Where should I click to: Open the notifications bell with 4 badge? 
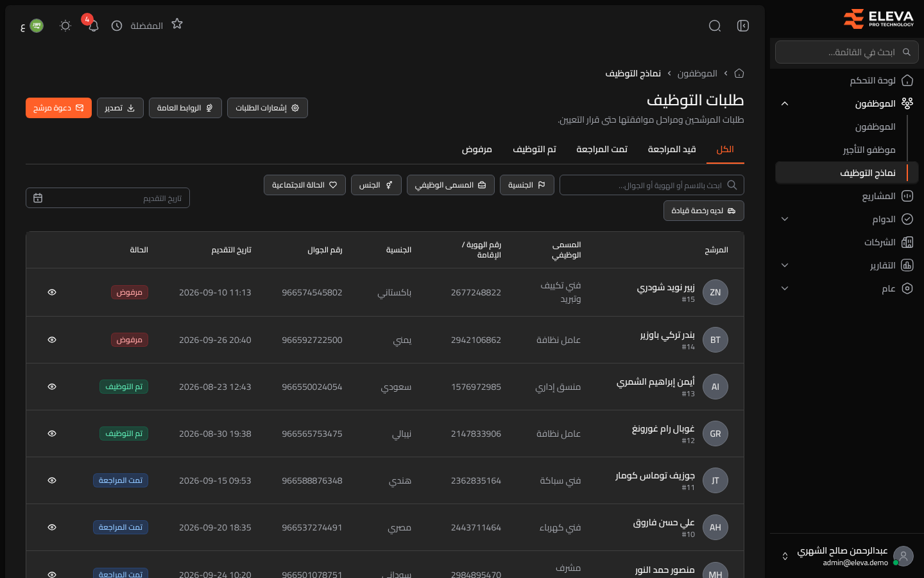[93, 26]
